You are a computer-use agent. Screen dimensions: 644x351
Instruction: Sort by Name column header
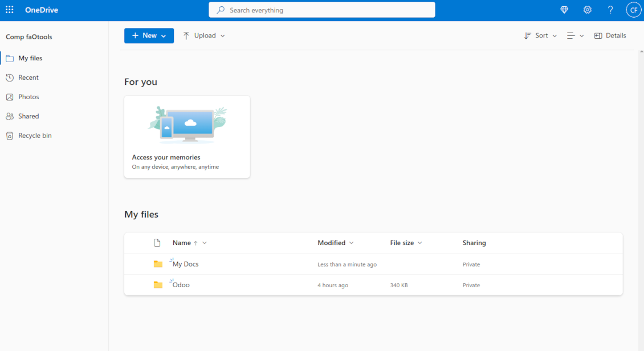pyautogui.click(x=182, y=243)
